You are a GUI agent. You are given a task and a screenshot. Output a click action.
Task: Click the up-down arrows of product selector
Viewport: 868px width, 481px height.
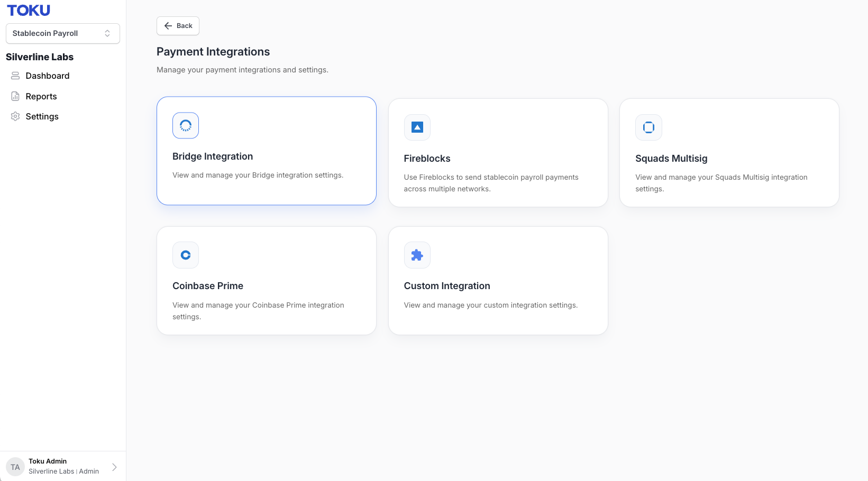tap(107, 33)
